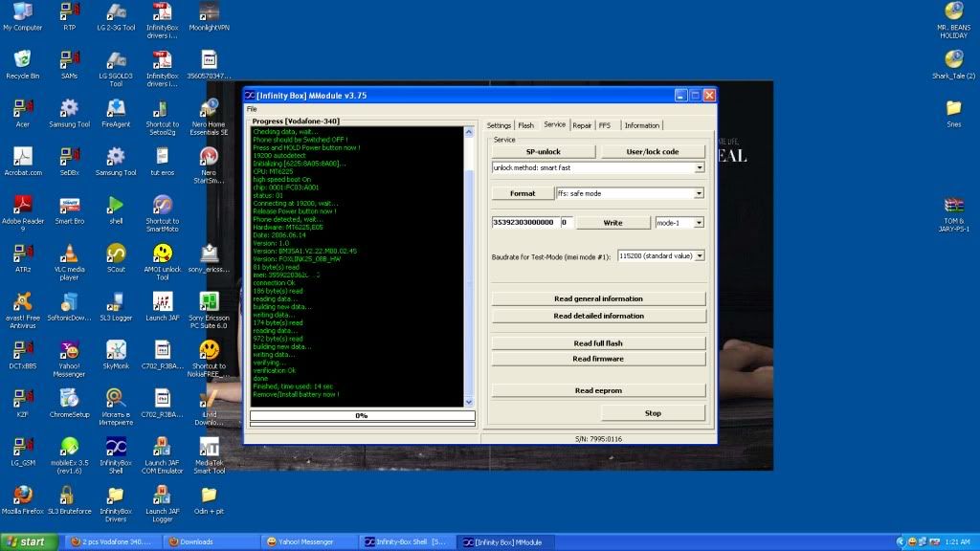
Task: Click the Yahoo! Messenger desktop icon
Action: [69, 359]
